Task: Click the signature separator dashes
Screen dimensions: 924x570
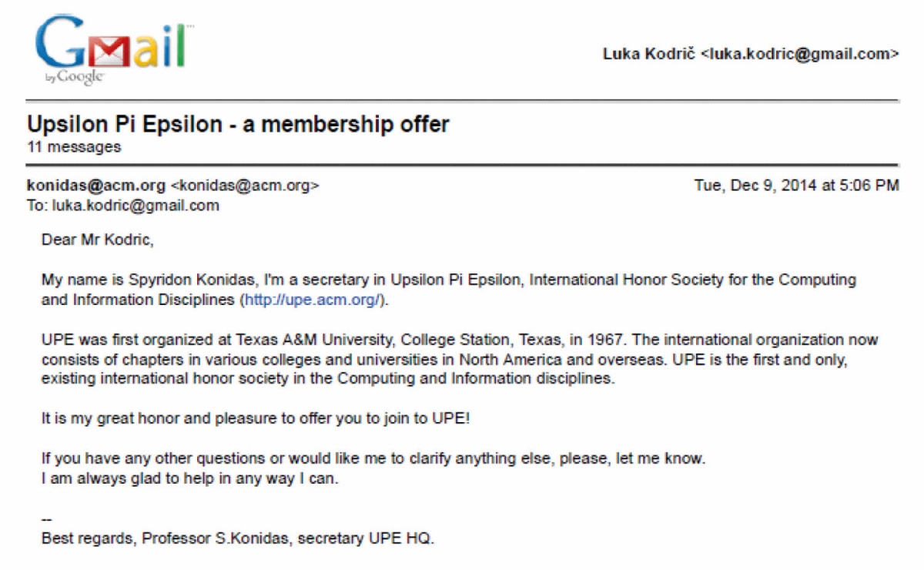Action: click(x=46, y=519)
